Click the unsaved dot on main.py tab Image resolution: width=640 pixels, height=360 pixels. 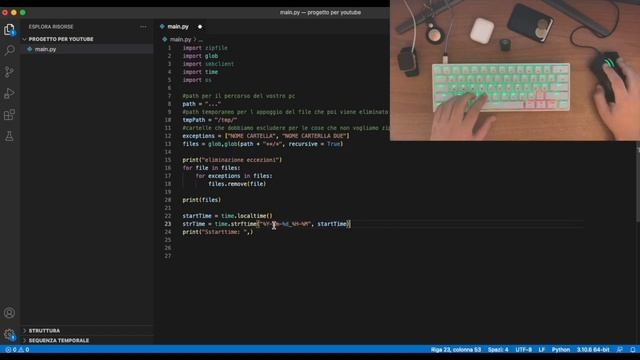200,27
